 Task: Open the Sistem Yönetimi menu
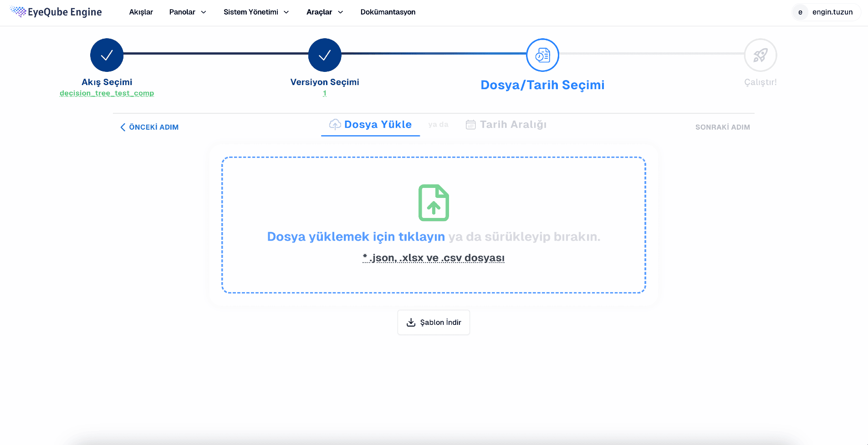point(256,12)
